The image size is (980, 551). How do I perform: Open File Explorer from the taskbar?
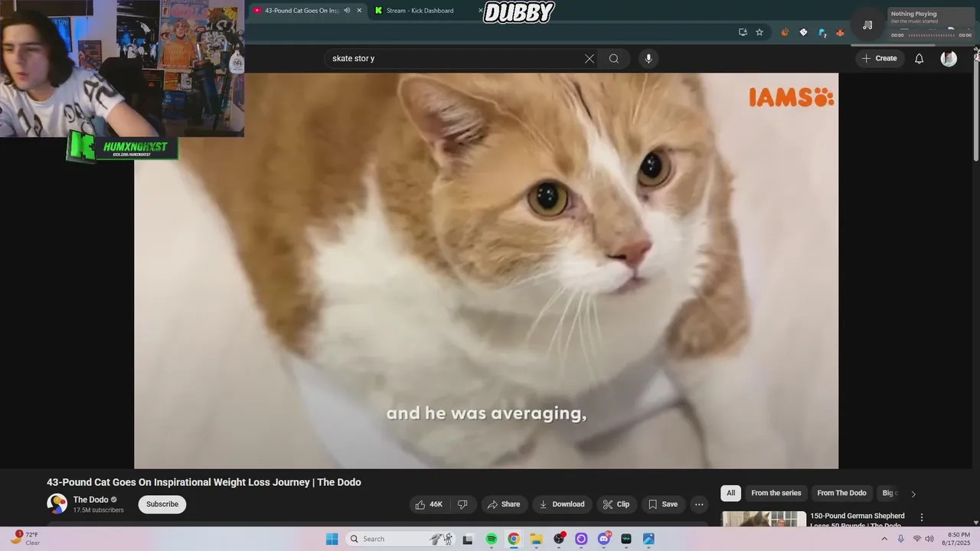537,539
